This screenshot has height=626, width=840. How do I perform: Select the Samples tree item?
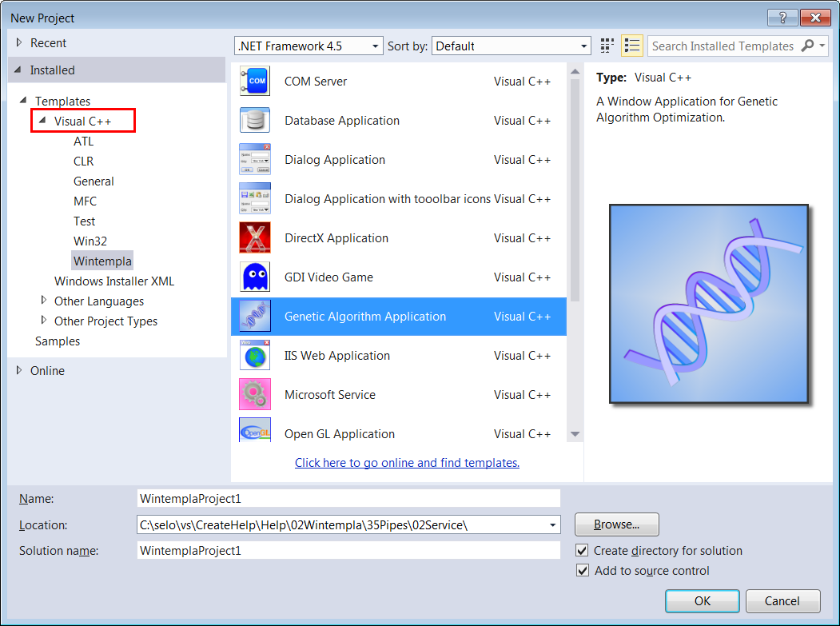point(58,341)
